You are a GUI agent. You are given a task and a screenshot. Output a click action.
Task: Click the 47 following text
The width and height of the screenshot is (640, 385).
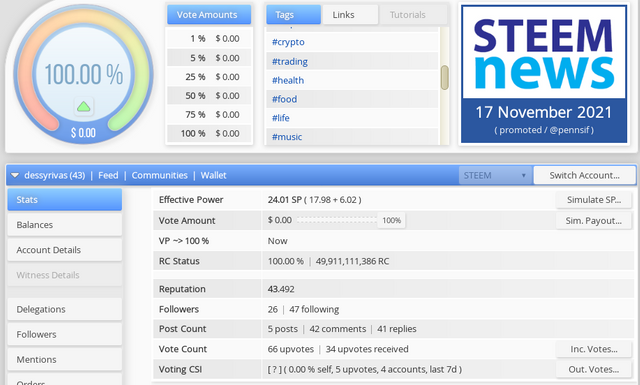pyautogui.click(x=314, y=309)
